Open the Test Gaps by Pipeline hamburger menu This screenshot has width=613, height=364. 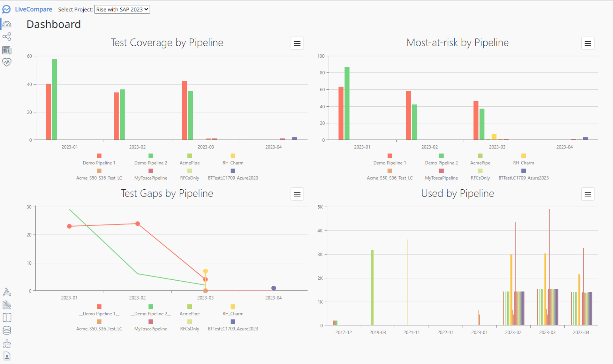(x=297, y=194)
